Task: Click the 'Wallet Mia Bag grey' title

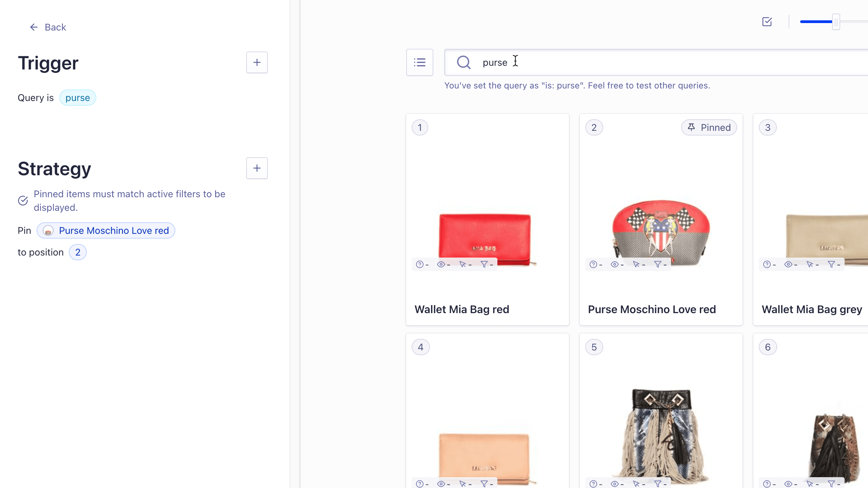Action: 812,309
